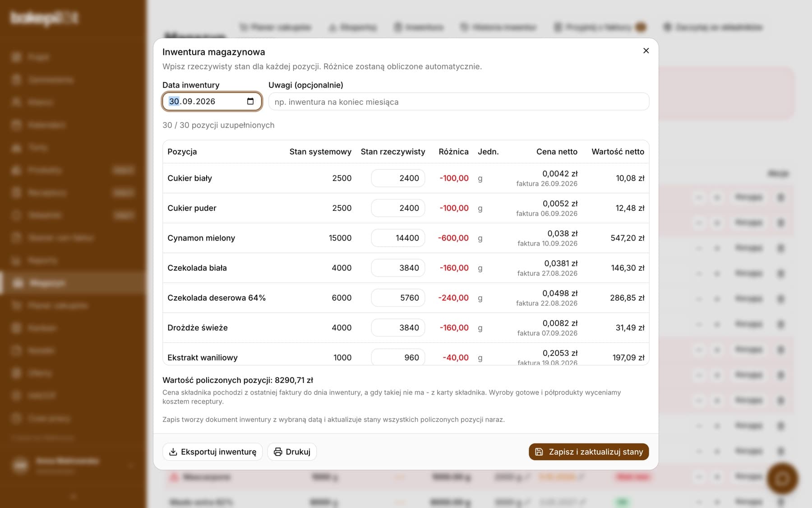
Task: Click the 0,0498 zł price
Action: pos(560,293)
